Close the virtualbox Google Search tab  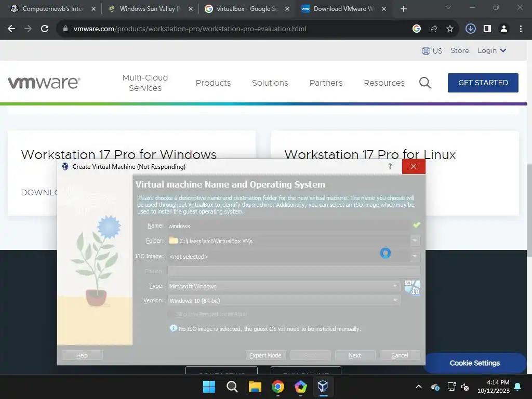pos(287,9)
